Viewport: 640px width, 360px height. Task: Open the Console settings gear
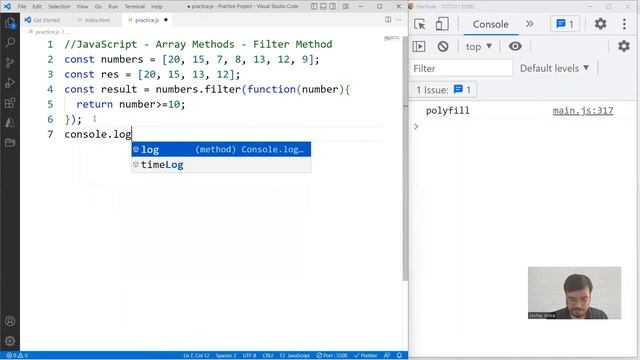pos(624,46)
